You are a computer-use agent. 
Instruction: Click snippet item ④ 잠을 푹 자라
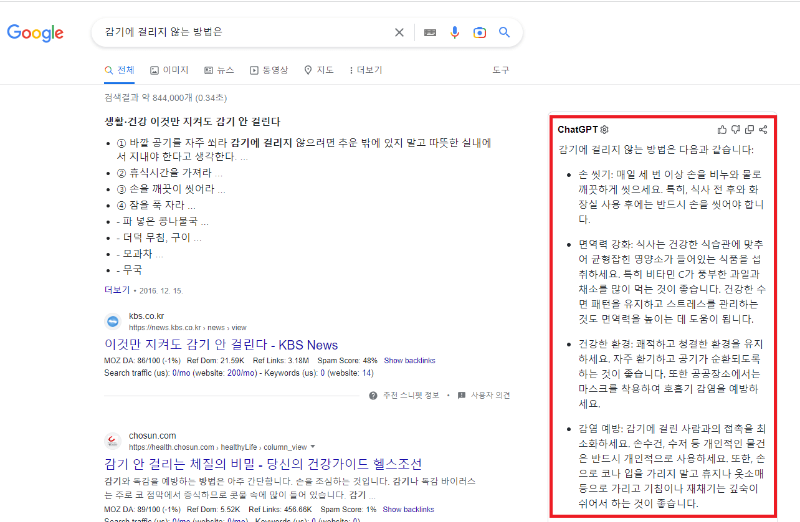(156, 205)
